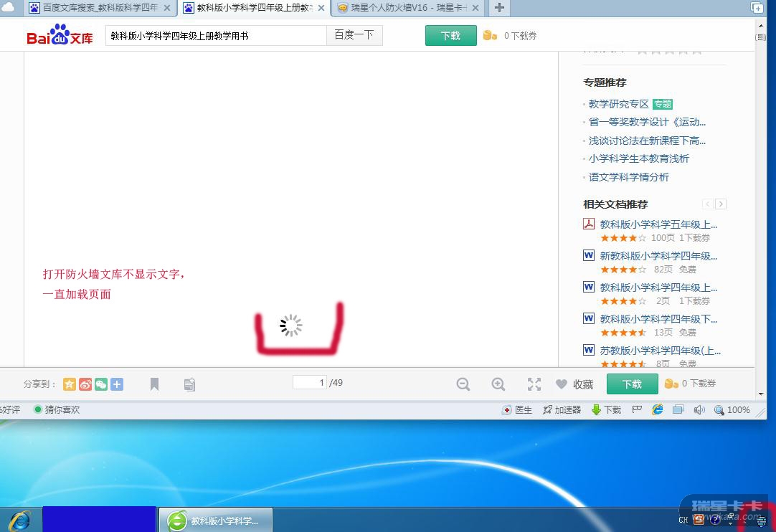
Task: Click the zoom out magnifier icon
Action: tap(463, 384)
